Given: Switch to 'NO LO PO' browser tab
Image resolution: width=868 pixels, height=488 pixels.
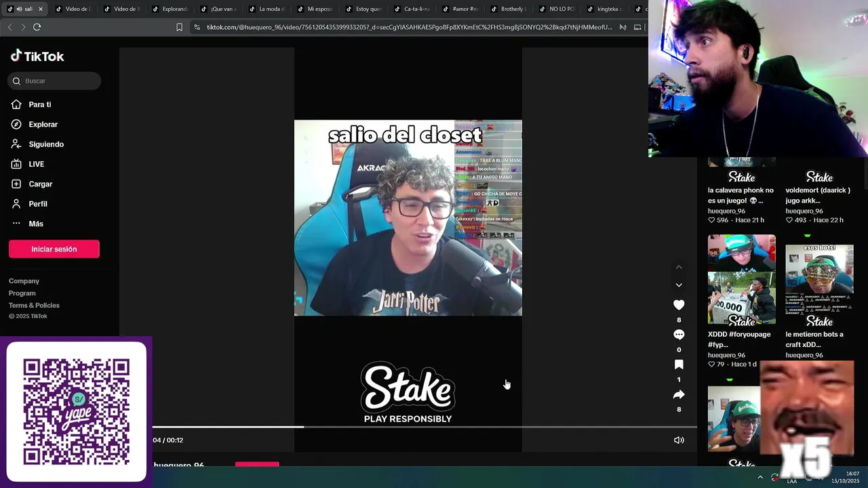Looking at the screenshot, I should click(x=556, y=9).
